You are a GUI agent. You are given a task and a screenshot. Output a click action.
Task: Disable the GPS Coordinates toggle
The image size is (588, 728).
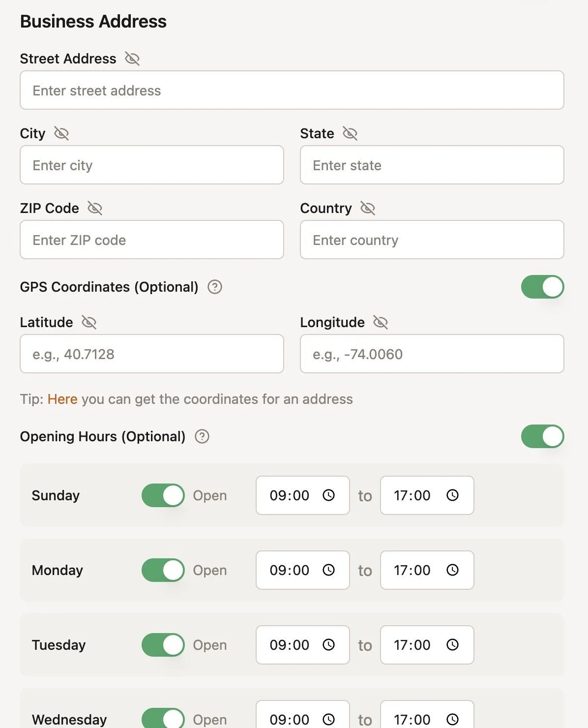pyautogui.click(x=542, y=287)
